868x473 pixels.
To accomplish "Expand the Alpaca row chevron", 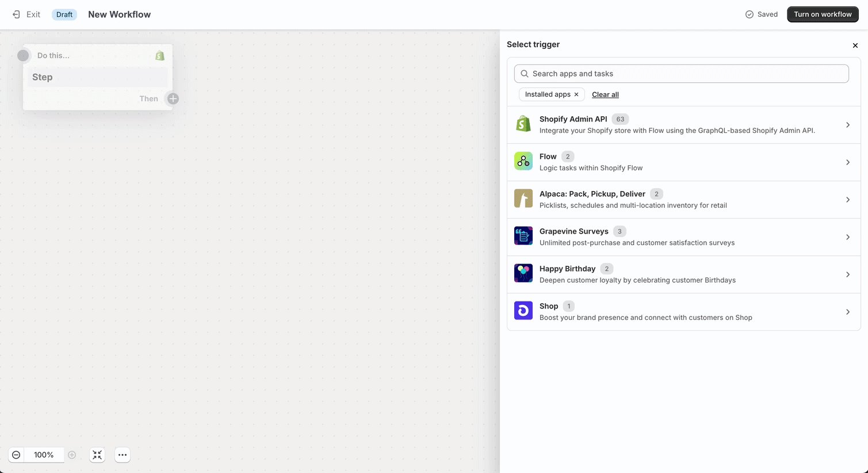I will click(848, 200).
